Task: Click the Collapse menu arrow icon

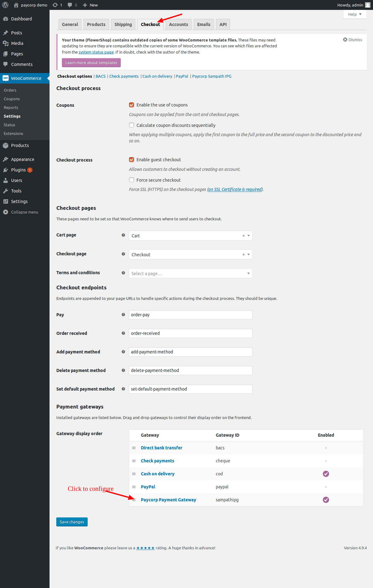Action: (x=6, y=212)
